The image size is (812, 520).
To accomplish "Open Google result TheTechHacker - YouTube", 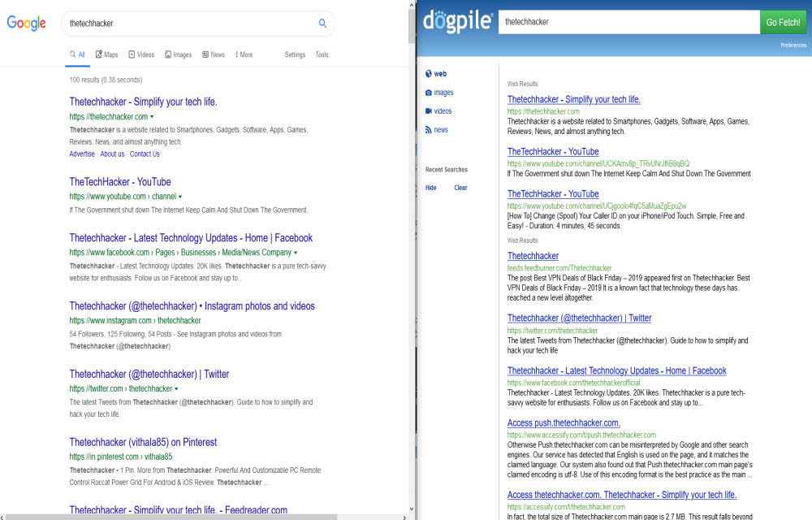I will pyautogui.click(x=120, y=182).
